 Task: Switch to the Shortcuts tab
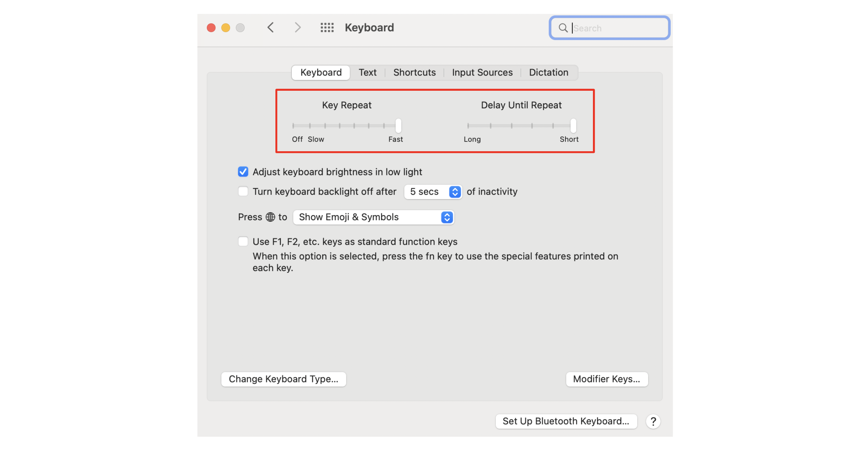pyautogui.click(x=414, y=72)
